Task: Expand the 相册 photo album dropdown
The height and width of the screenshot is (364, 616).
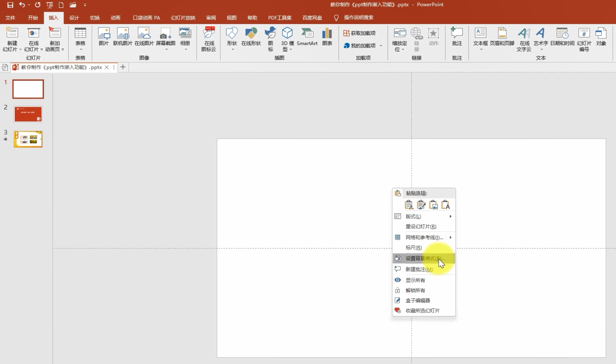Action: 185,49
